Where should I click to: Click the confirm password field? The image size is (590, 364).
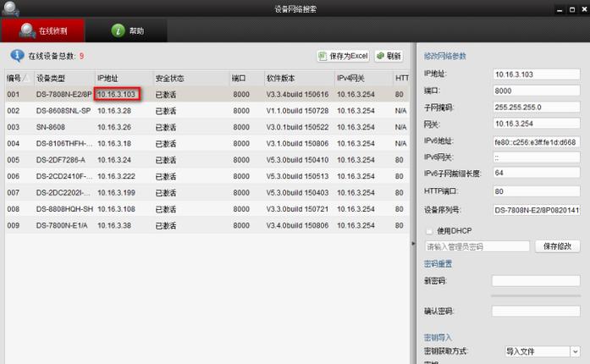click(x=536, y=311)
